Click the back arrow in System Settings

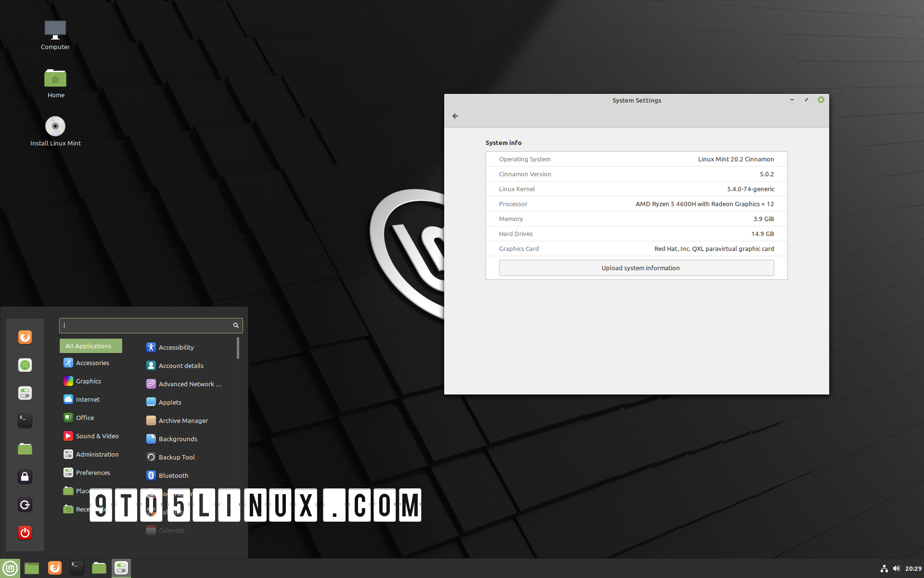tap(455, 116)
